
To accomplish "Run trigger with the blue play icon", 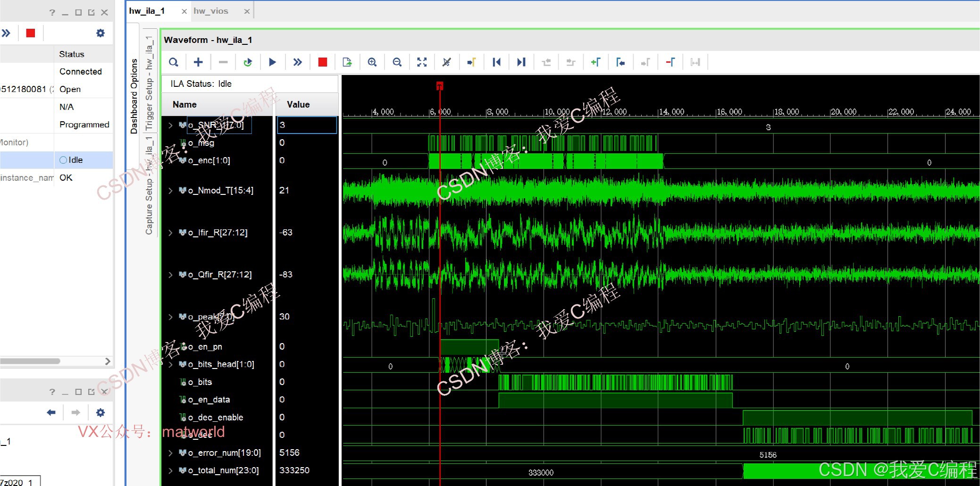I will (x=272, y=62).
